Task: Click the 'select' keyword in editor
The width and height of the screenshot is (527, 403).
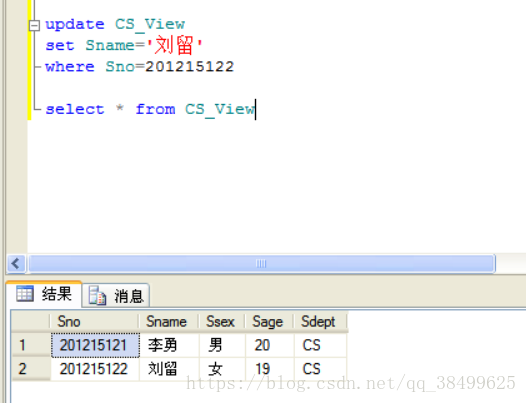Action: (x=75, y=109)
